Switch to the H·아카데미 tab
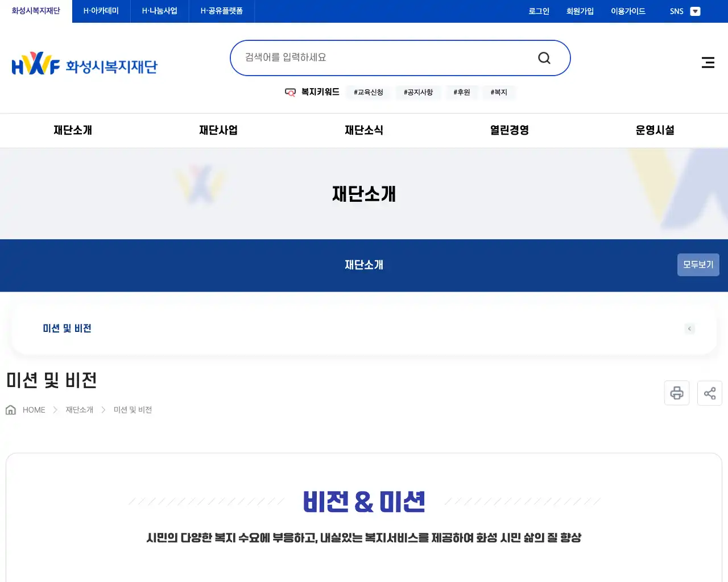 [101, 11]
